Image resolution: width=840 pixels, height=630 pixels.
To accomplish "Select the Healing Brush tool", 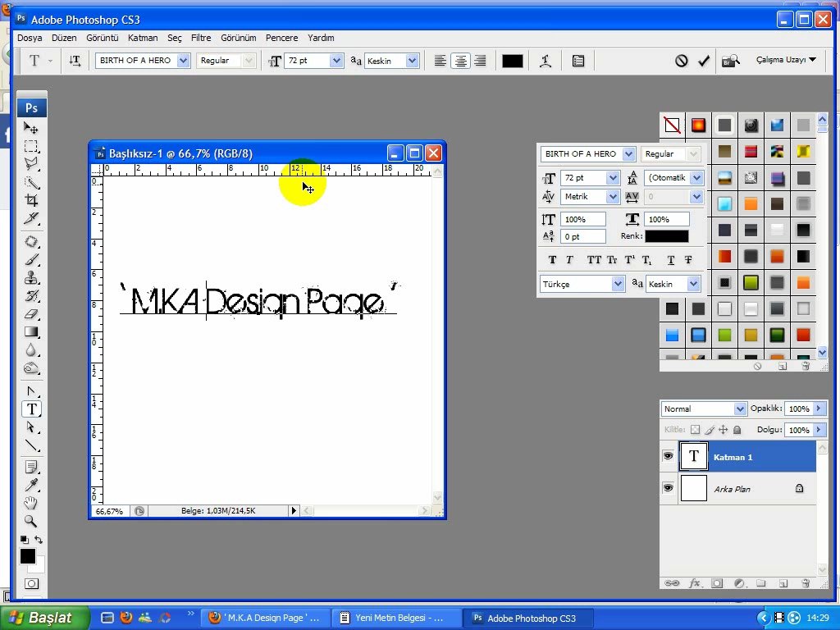I will pos(31,242).
